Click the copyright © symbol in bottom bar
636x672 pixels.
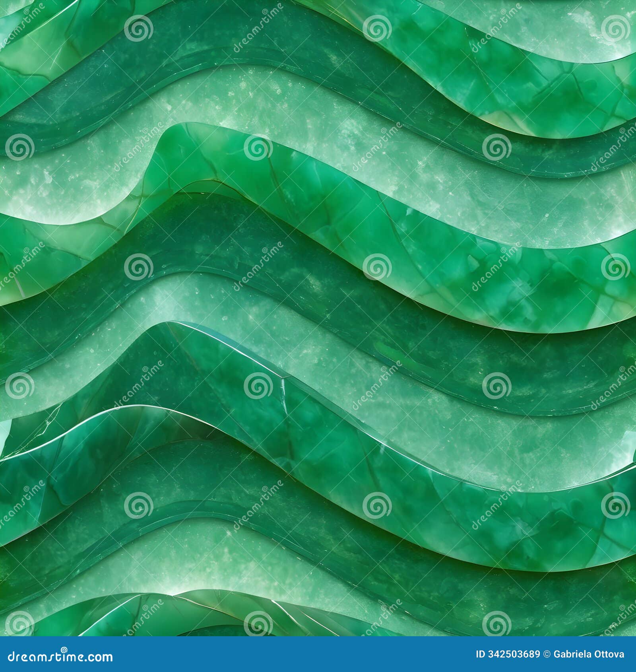click(547, 654)
